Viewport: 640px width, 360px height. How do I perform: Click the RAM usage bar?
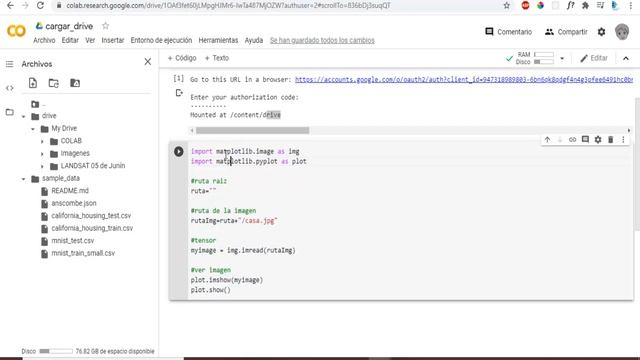[x=544, y=55]
